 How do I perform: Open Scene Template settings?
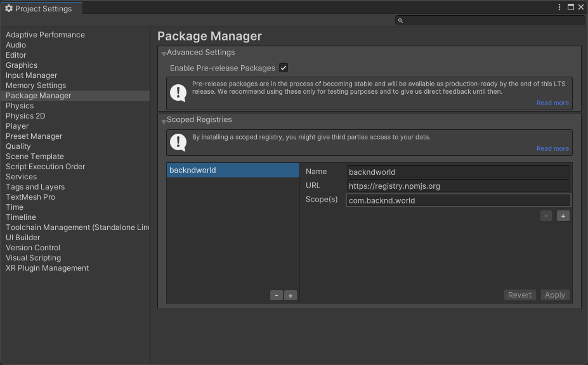pyautogui.click(x=75, y=157)
